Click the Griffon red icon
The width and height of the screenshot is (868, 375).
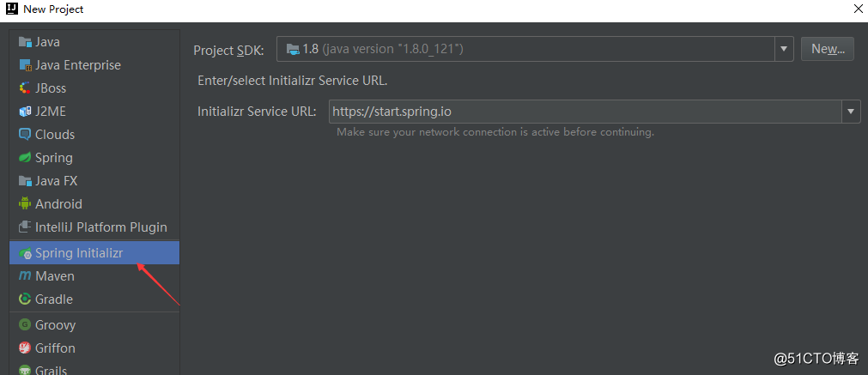(25, 348)
